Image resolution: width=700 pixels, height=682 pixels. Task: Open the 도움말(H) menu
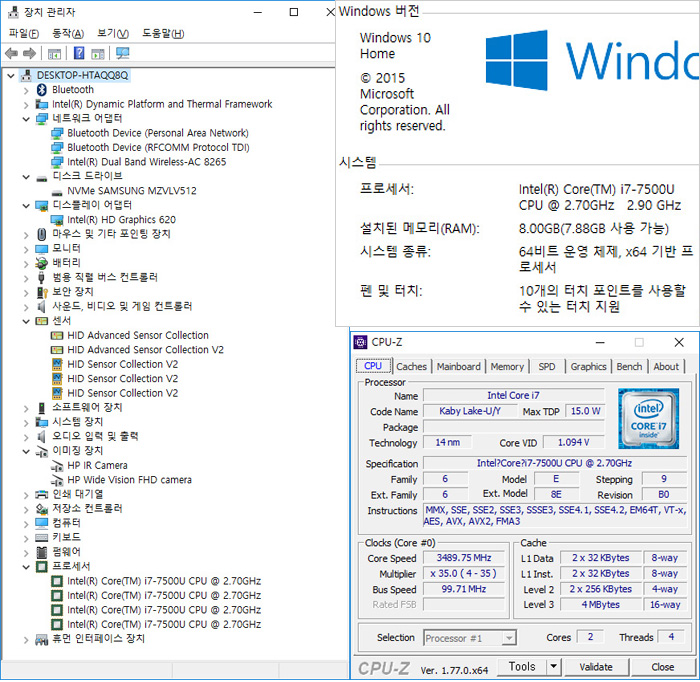[x=163, y=33]
